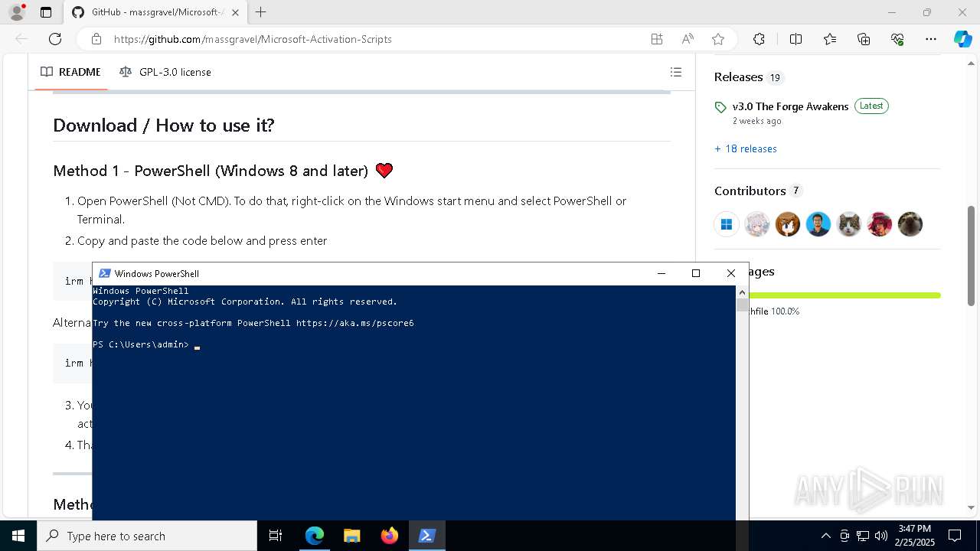Switch to the README tab
The width and height of the screenshot is (980, 551).
[x=70, y=72]
